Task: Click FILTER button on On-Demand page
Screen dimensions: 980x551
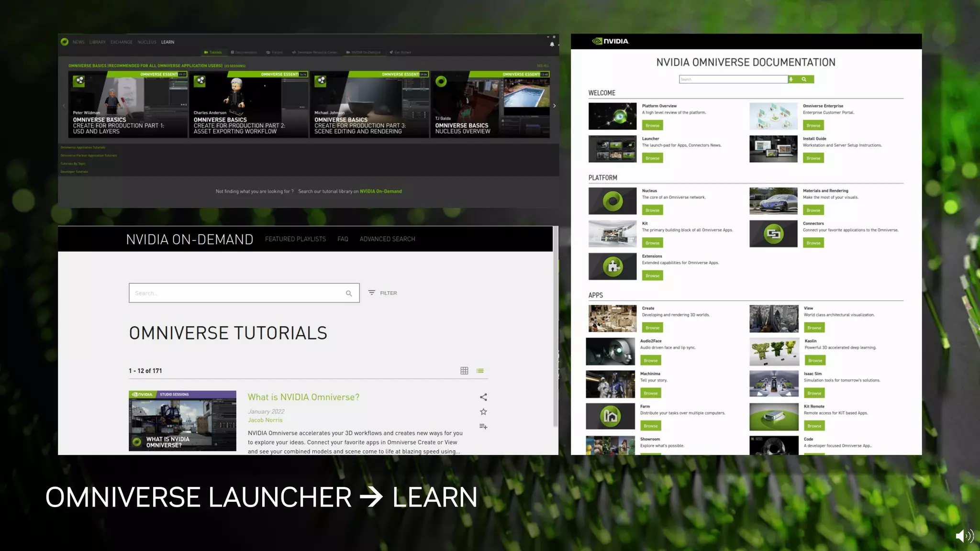Action: tap(382, 293)
